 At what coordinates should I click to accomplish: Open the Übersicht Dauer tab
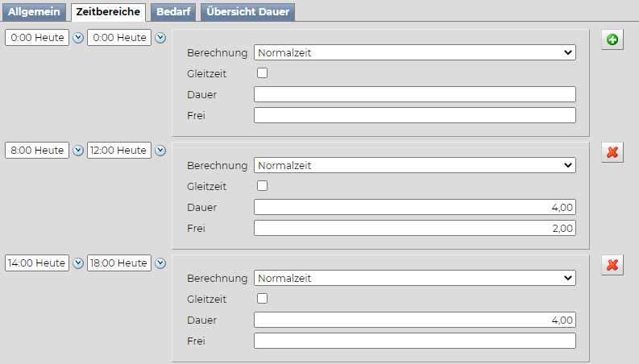[247, 12]
